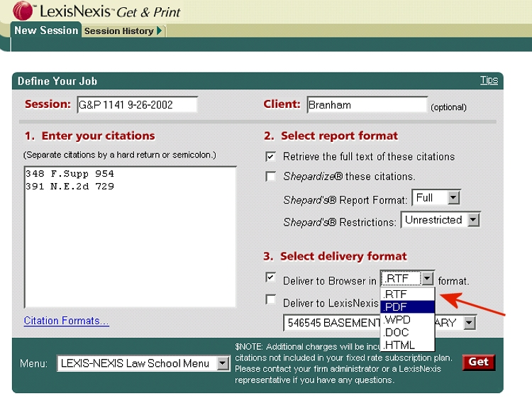Click inside the citations text area
532x398 pixels.
tap(130, 236)
